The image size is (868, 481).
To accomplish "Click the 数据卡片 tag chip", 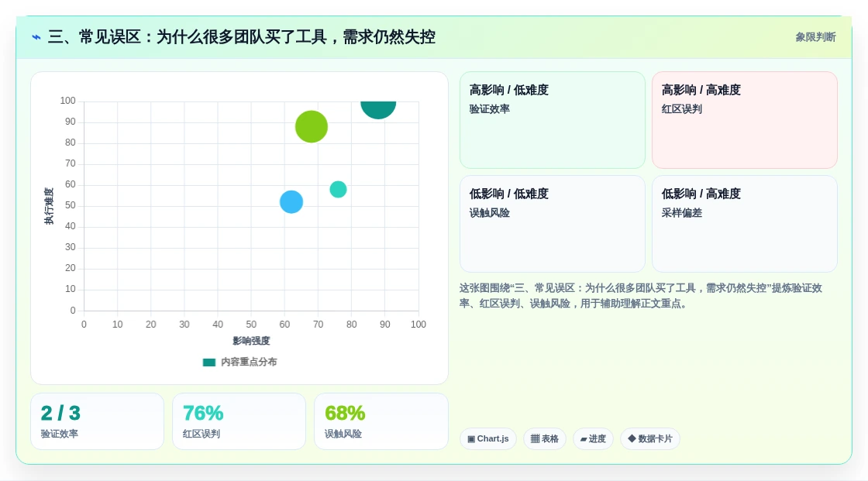I will (x=650, y=439).
